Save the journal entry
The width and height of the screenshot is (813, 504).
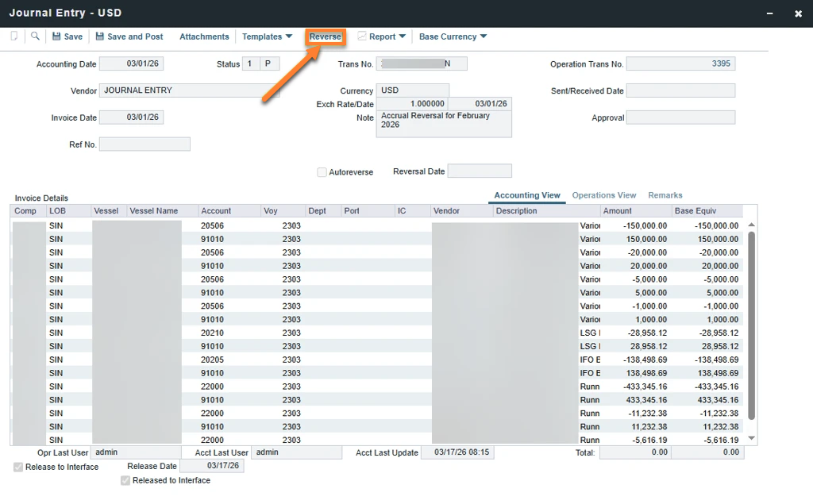pyautogui.click(x=67, y=37)
